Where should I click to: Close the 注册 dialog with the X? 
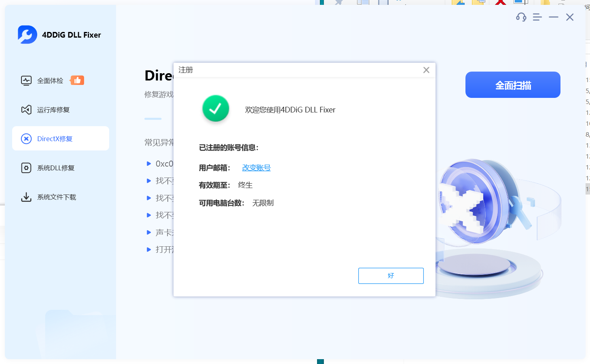(426, 70)
